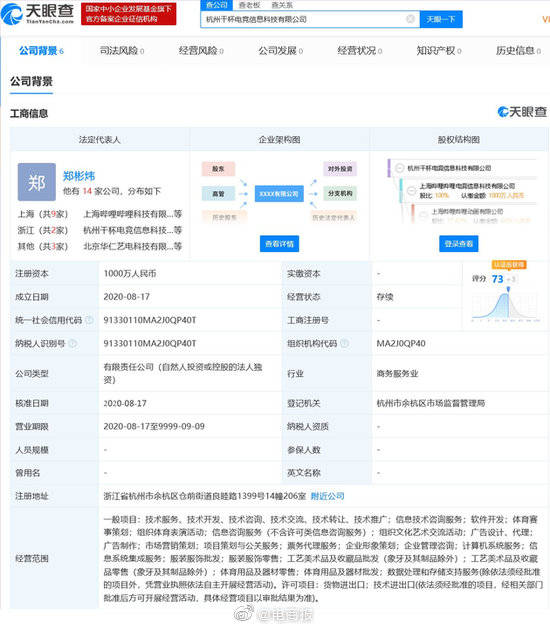Clear the search box with the X icon

pos(410,19)
